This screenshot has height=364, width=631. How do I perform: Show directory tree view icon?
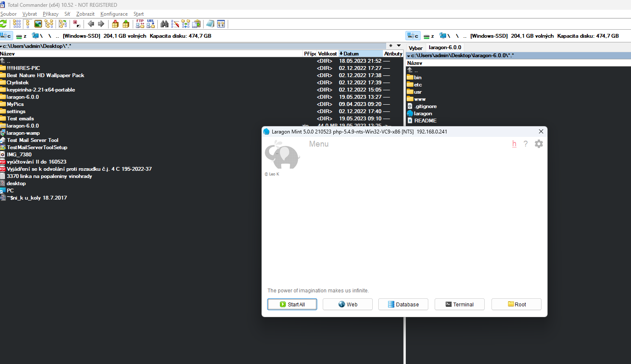(x=49, y=24)
